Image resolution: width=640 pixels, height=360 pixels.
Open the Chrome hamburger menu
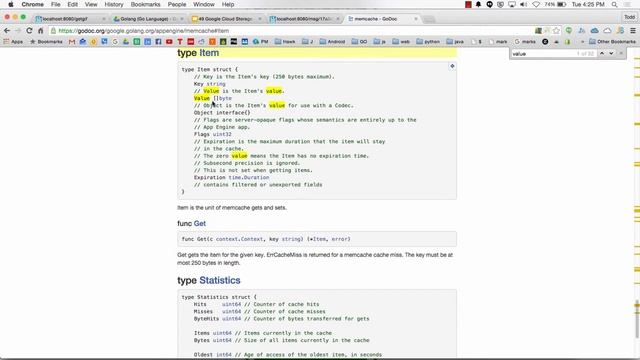point(633,31)
